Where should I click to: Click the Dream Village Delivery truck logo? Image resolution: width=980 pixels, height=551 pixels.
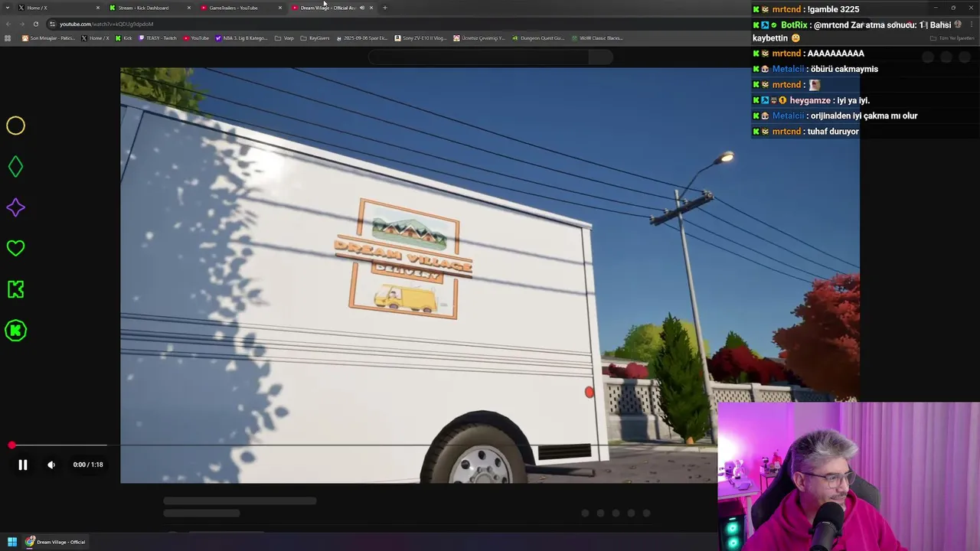click(x=403, y=259)
